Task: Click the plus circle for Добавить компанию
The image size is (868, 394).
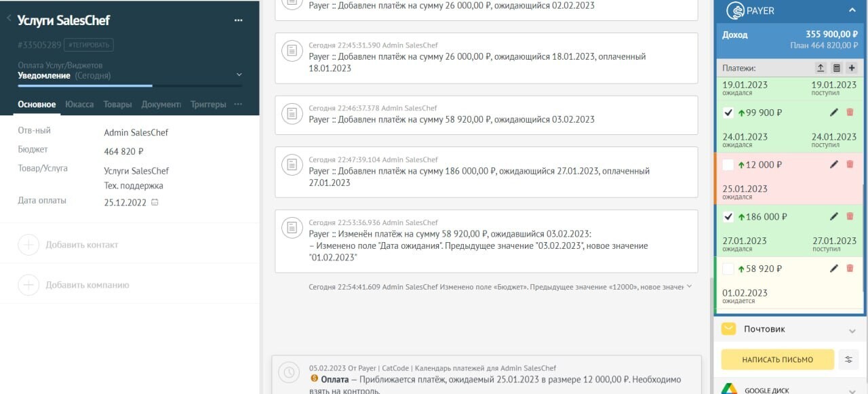Action: [28, 285]
